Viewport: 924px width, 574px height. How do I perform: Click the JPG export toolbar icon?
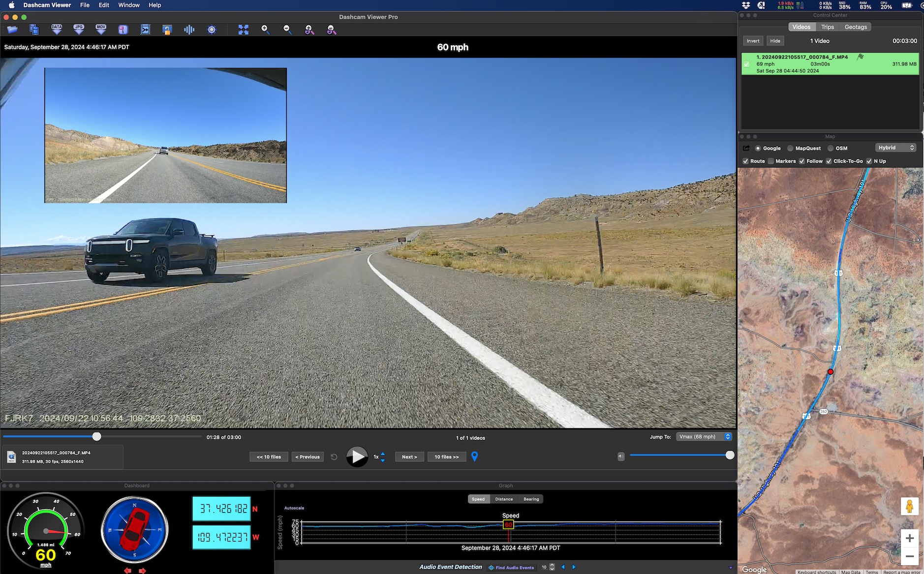[x=79, y=30]
